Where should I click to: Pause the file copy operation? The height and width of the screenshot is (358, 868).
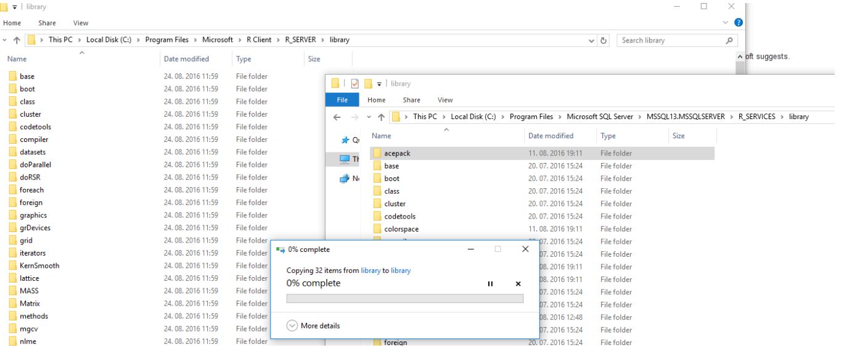pyautogui.click(x=491, y=284)
